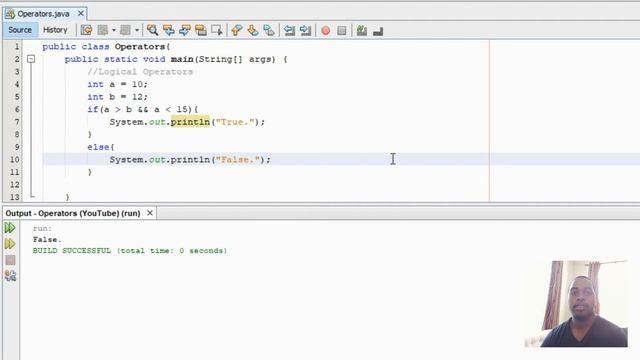This screenshot has height=360, width=640.
Task: Click the Toggle Bookmark icon
Action: pos(269,30)
